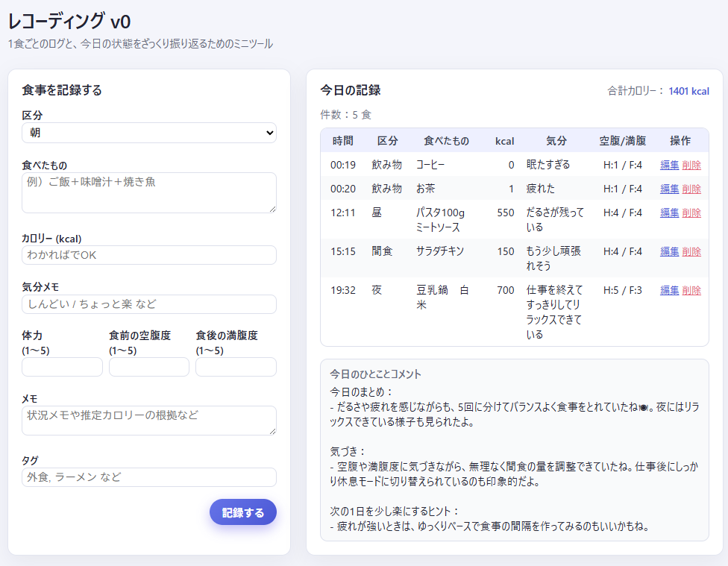Click the 150 kcal cell

(x=506, y=251)
